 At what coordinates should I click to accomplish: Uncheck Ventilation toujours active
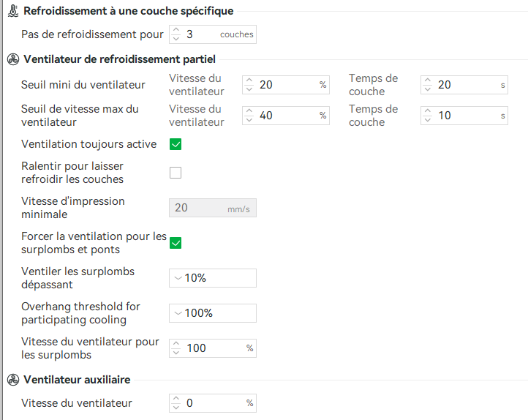(x=176, y=144)
